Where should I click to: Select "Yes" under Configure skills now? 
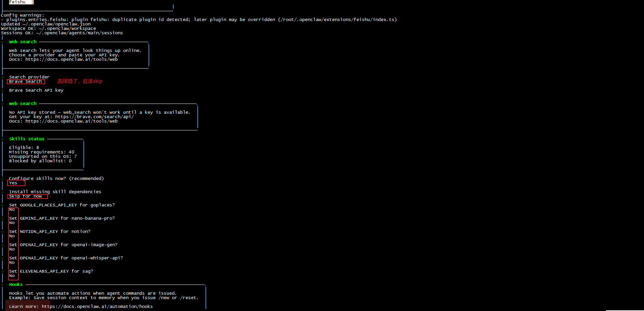[13, 183]
